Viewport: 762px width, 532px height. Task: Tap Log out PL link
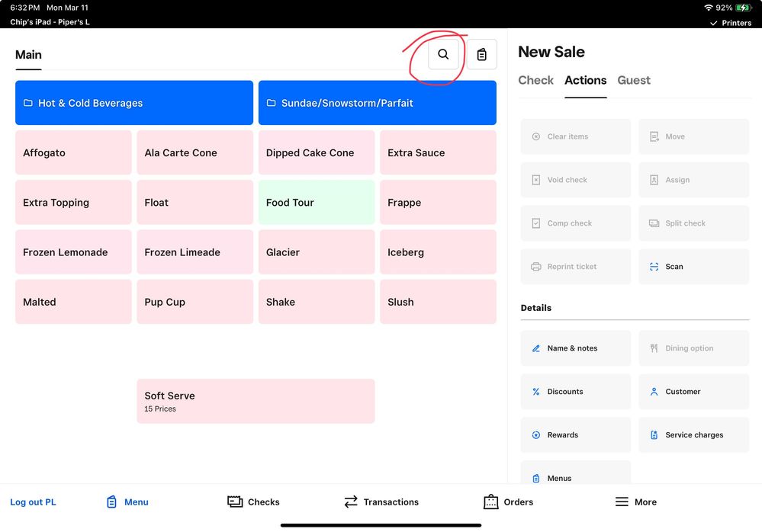point(33,502)
